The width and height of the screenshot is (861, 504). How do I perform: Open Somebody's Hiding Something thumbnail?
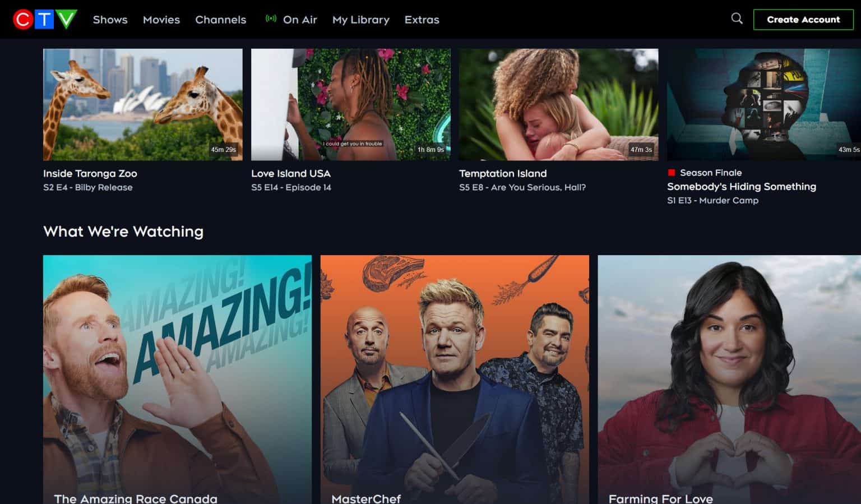coord(764,104)
